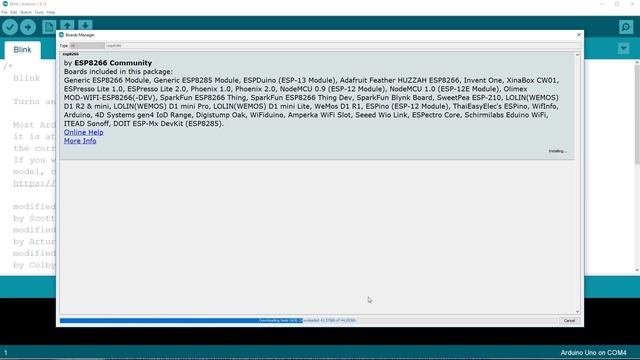Viewport: 640px width, 360px height.
Task: Open the Online Help link
Action: pos(84,132)
